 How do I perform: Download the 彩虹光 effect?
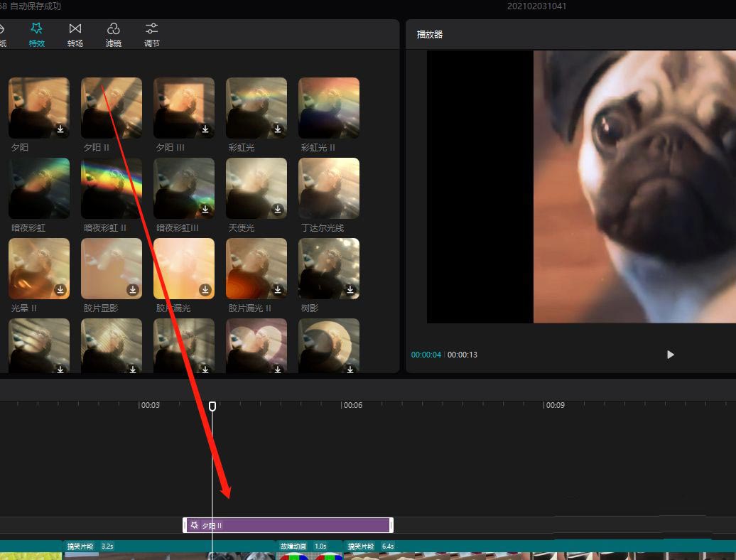[x=278, y=129]
